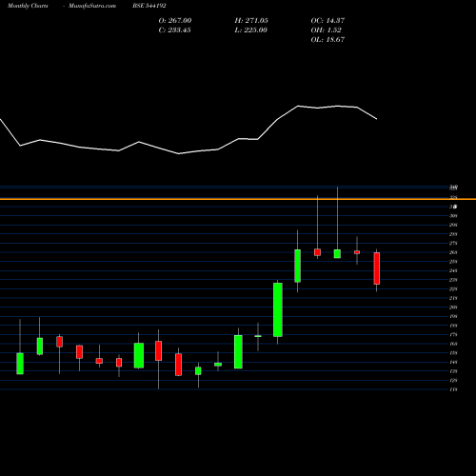Click the "Monthly Charts" title text
Screen dimensions: 476x476
[x=28, y=6]
